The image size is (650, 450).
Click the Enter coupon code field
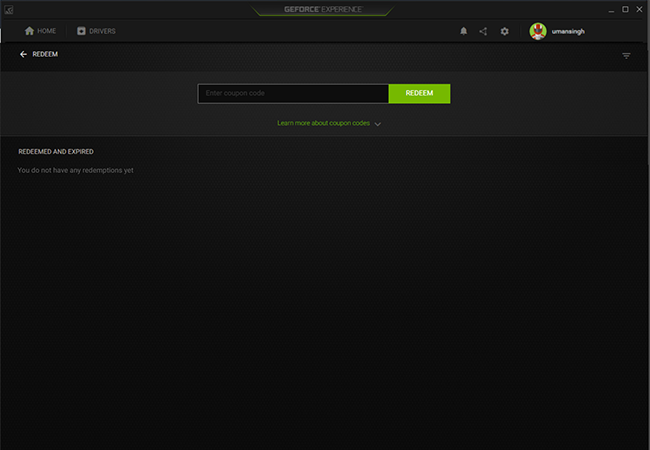click(293, 93)
